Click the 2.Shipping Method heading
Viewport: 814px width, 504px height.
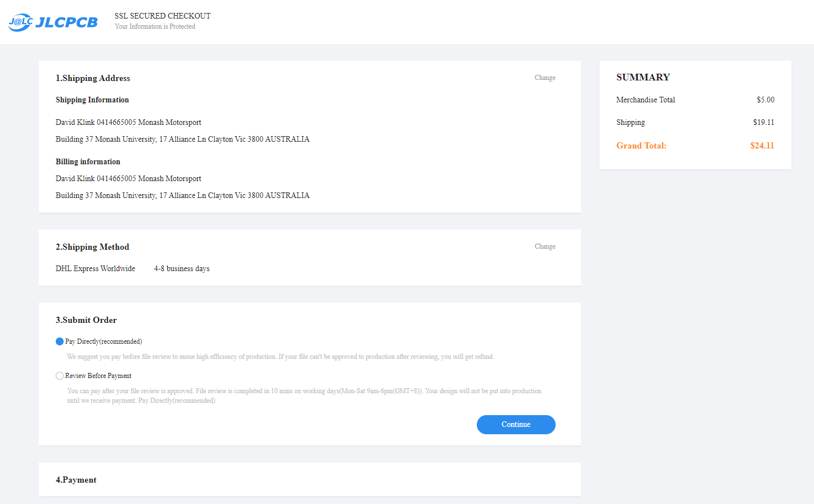[92, 247]
